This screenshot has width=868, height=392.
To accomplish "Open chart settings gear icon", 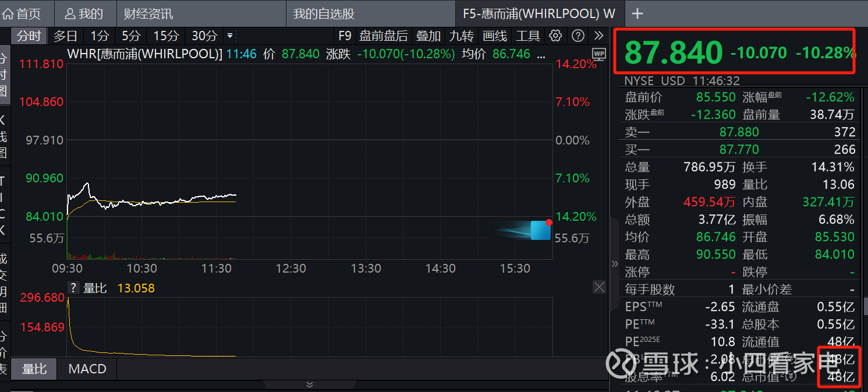I will click(555, 36).
